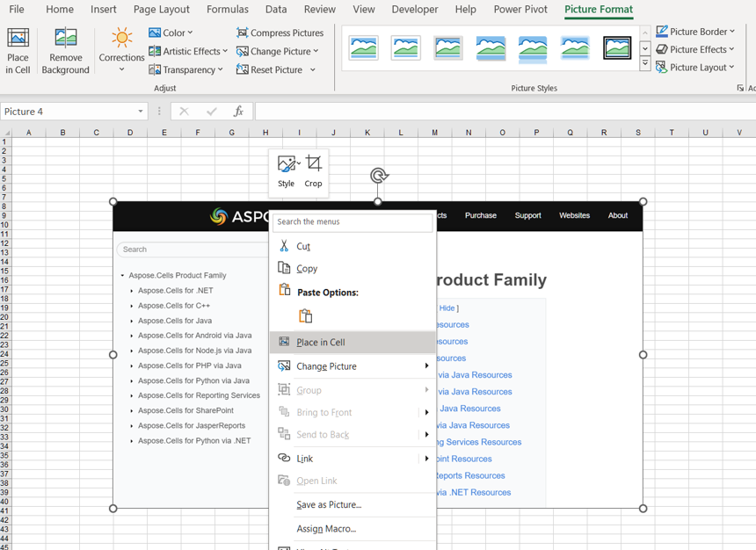Choose Place in Cell from context menu
The image size is (756, 550).
(321, 343)
